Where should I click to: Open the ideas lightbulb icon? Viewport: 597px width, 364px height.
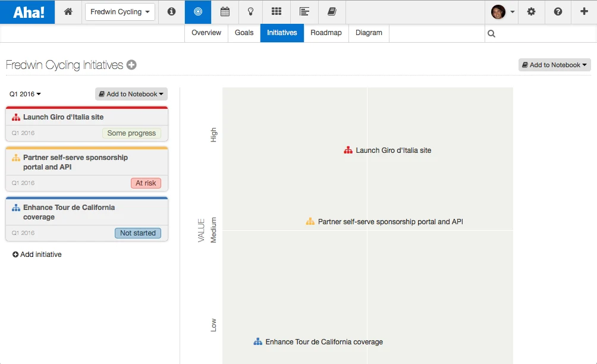(x=250, y=12)
